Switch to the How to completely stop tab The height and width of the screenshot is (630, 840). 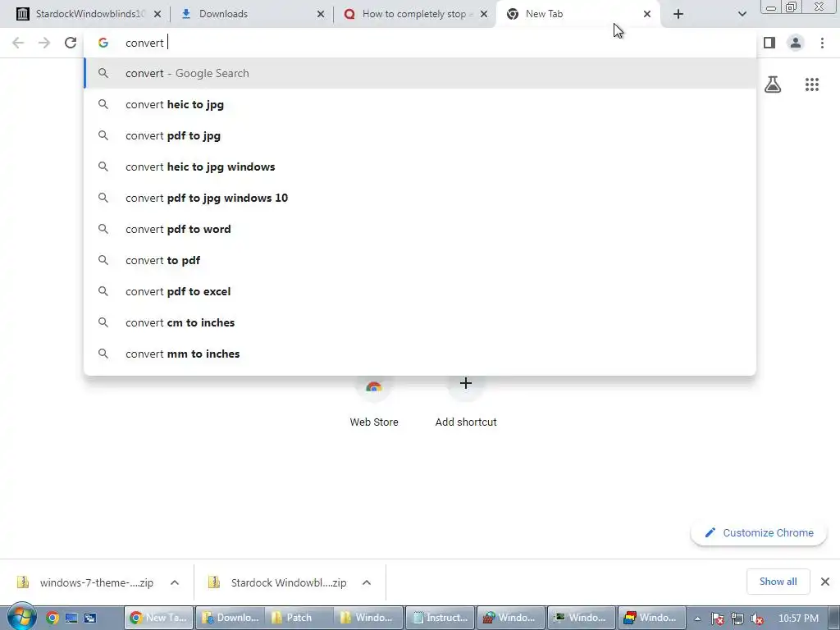[x=413, y=15]
